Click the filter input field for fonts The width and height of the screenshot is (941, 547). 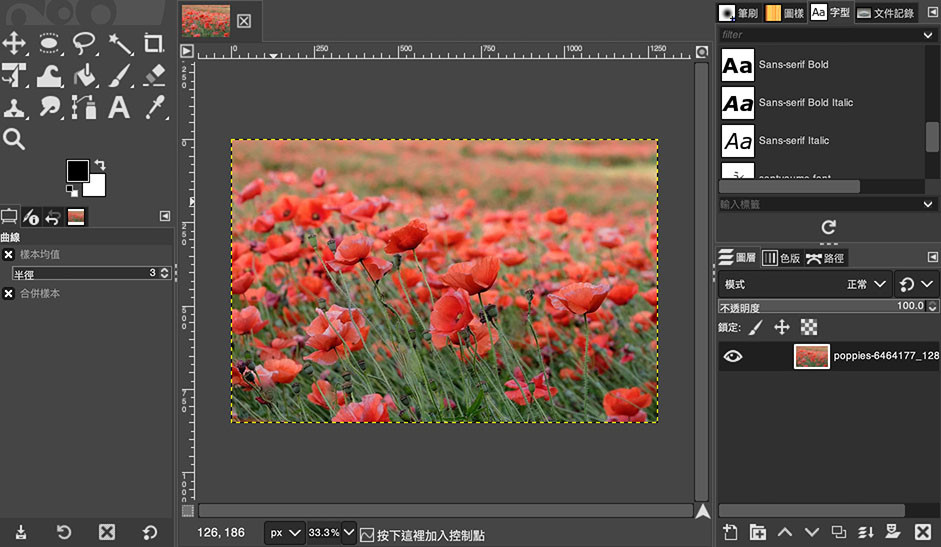(821, 35)
